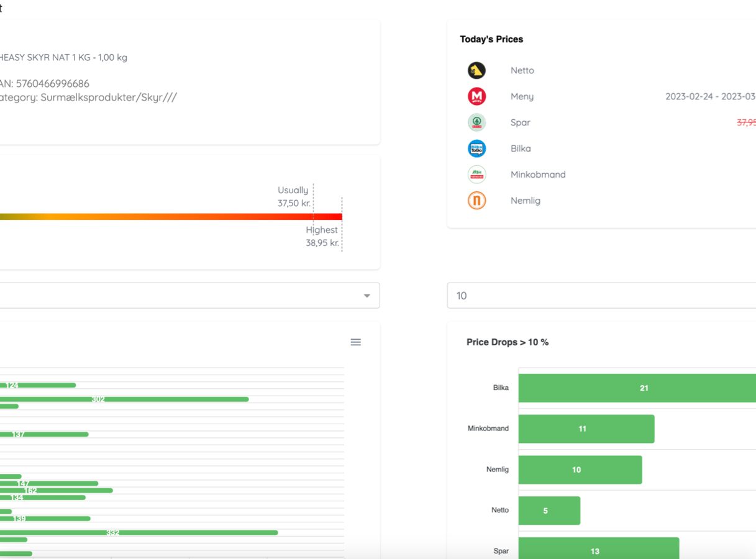Click the Nemlig bar showing 10
This screenshot has width=756, height=559.
pos(580,470)
